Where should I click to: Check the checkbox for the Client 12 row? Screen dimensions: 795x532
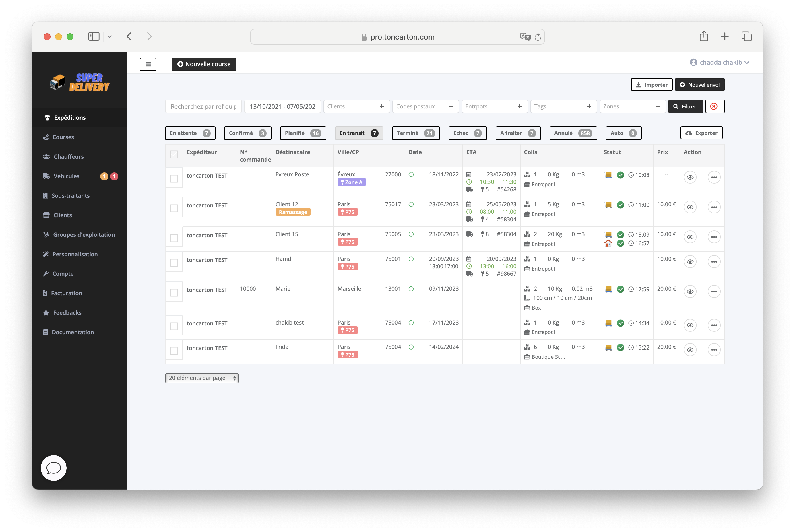pyautogui.click(x=174, y=208)
